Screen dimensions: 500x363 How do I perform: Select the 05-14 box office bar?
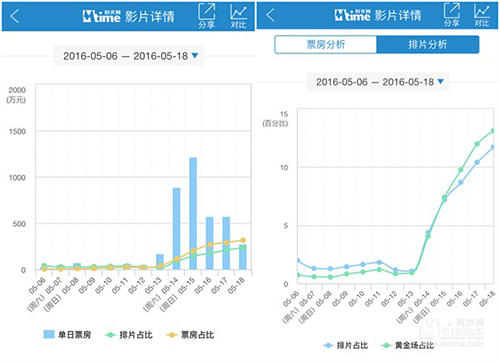[x=176, y=229]
